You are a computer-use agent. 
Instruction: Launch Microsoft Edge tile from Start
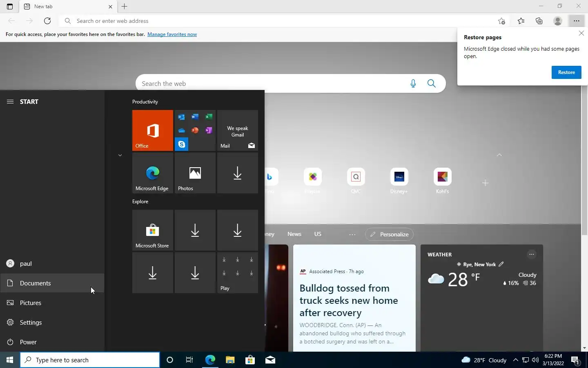click(153, 173)
